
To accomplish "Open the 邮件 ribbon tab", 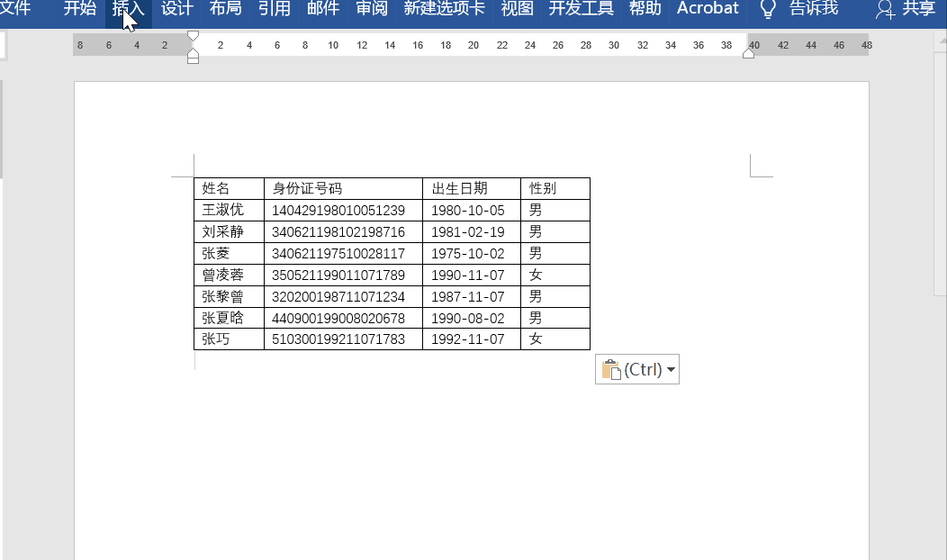I will tap(323, 8).
